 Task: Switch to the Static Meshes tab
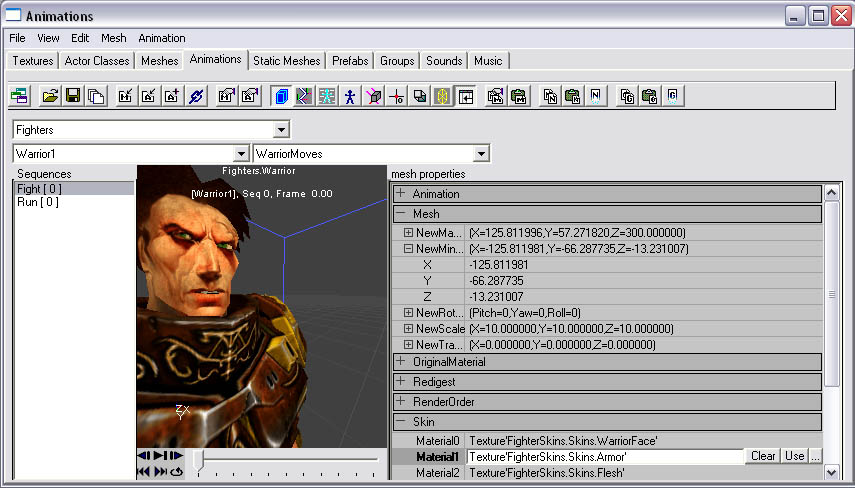click(x=287, y=61)
